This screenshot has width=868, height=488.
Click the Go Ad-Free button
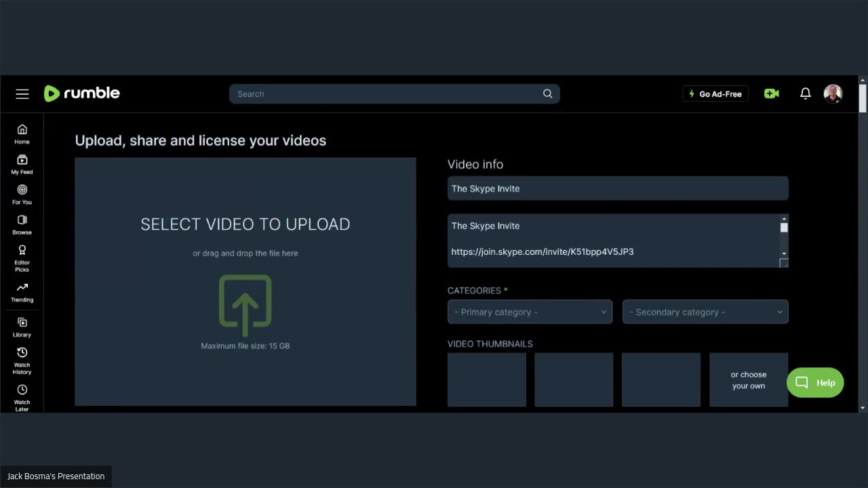(715, 94)
